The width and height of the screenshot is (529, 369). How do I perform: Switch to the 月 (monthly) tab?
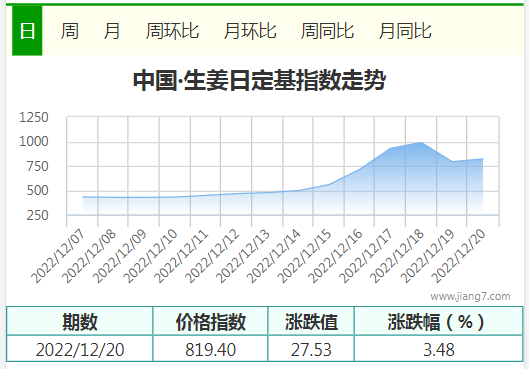(x=112, y=31)
